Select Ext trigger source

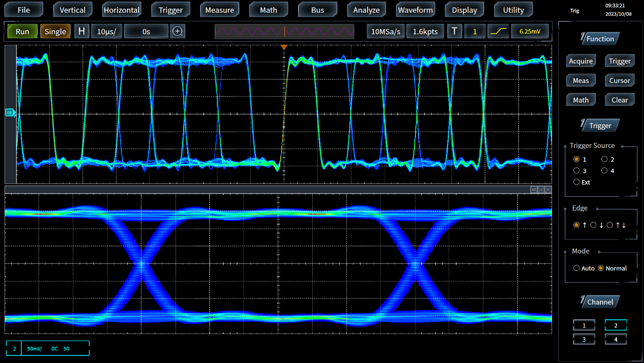pos(576,182)
